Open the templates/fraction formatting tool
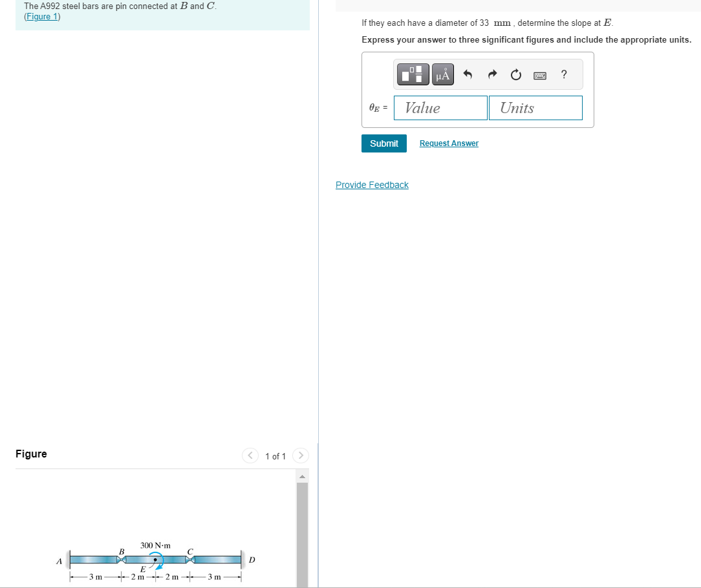The width and height of the screenshot is (701, 588). 413,74
